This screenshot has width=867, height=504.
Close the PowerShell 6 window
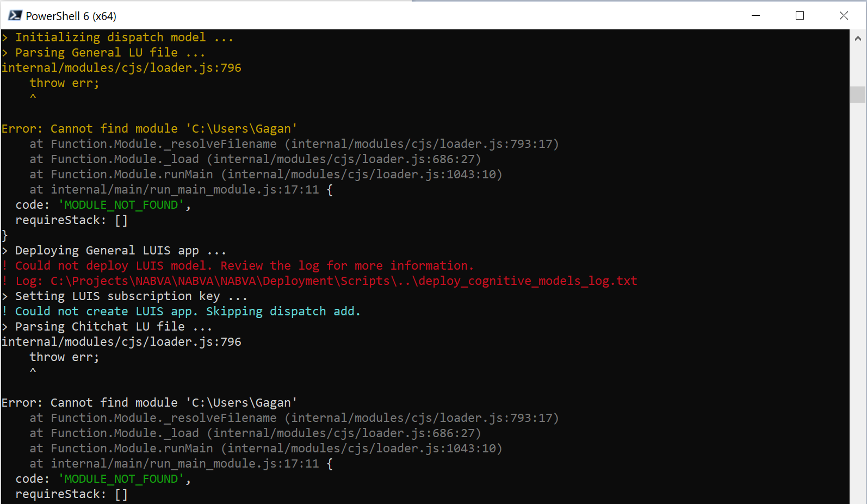(844, 16)
